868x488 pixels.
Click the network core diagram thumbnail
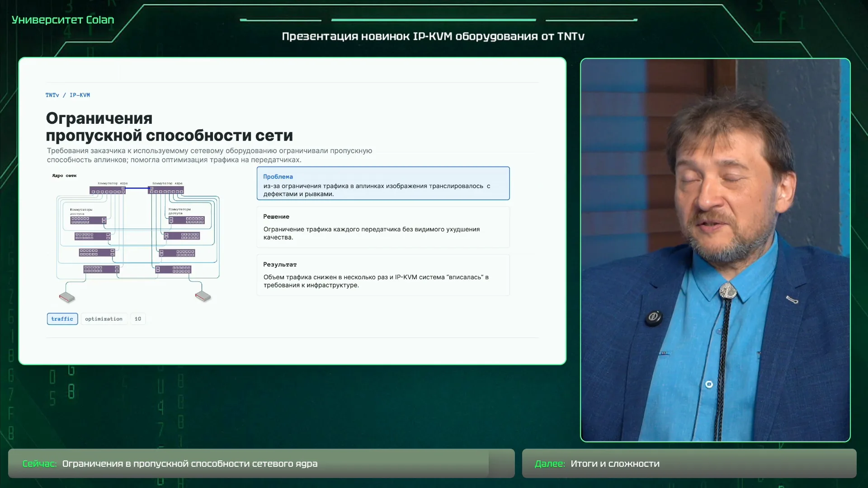(x=137, y=238)
